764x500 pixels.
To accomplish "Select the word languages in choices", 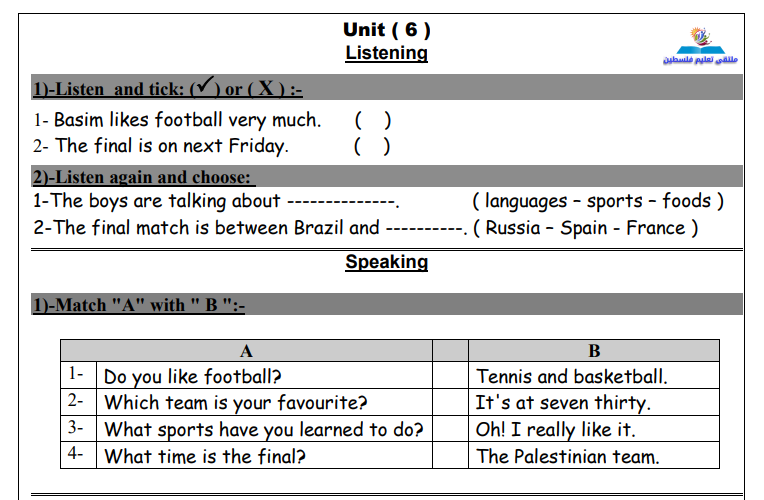I will click(526, 201).
